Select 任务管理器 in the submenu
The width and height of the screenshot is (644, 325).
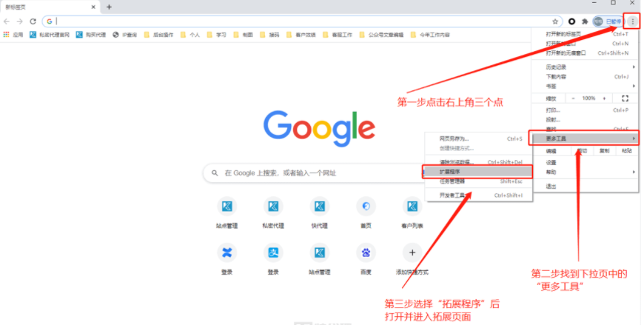point(478,181)
